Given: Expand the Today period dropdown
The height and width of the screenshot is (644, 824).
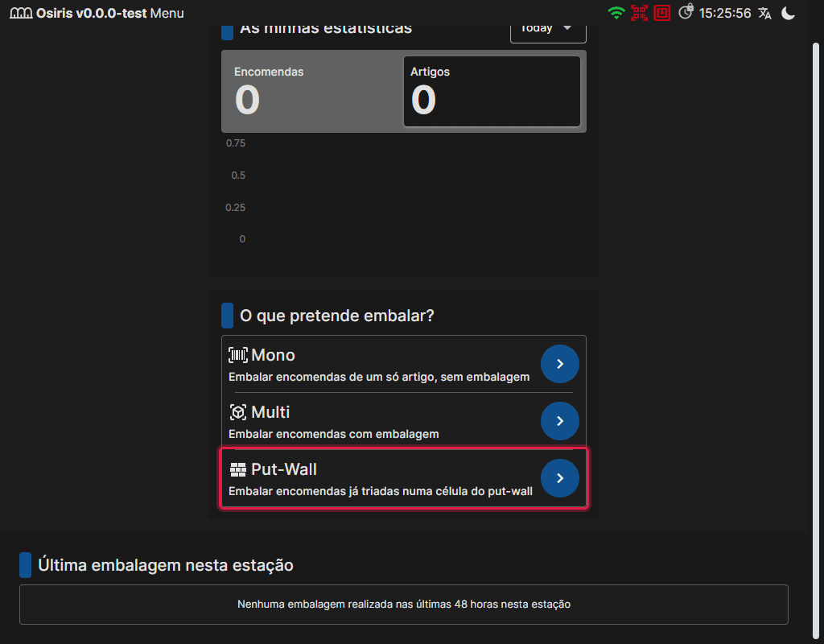Looking at the screenshot, I should pos(548,31).
